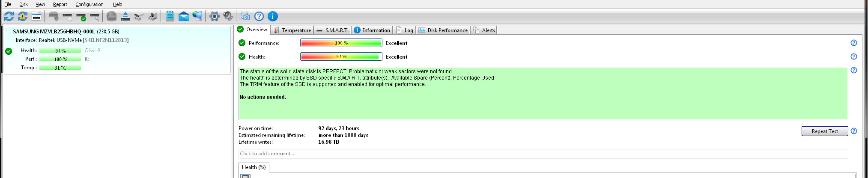
Task: Click the blue notepad report toolbar icon
Action: [x=170, y=17]
